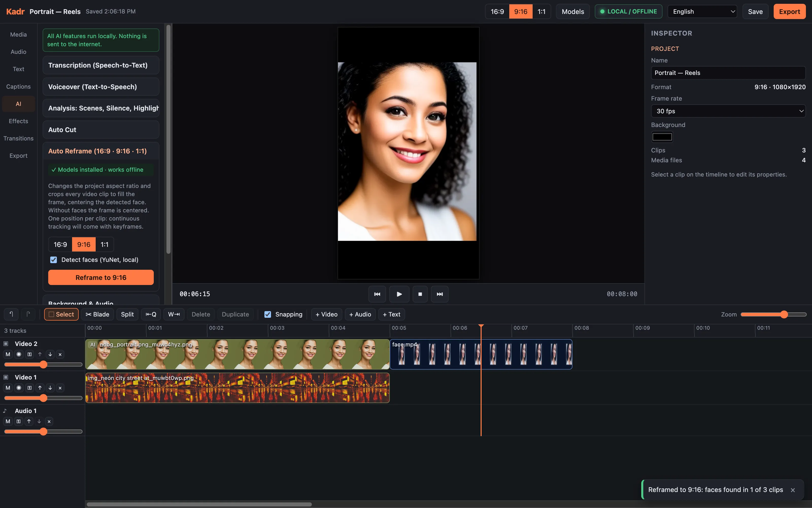Toggle Video 1 track visibility circle
This screenshot has width=812, height=508.
(19, 388)
